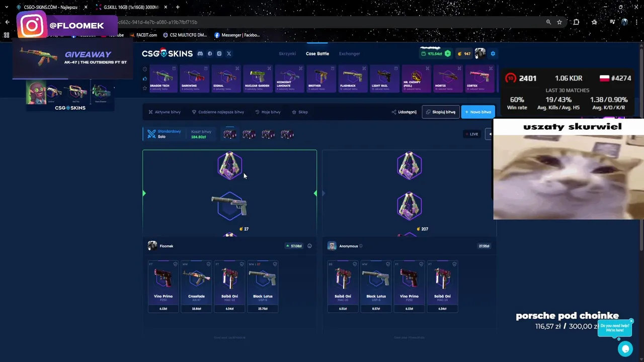Click Udostępnij to share battle
This screenshot has height=362, width=644.
404,112
